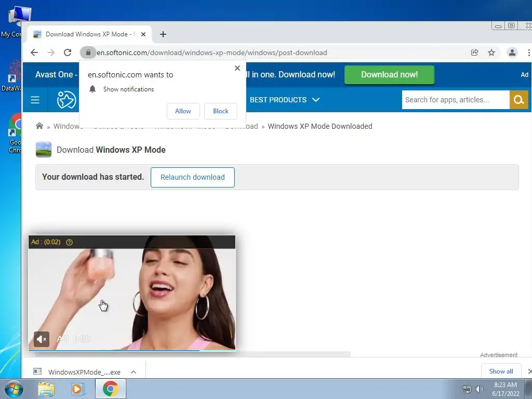Click the Softonic logo
532x399 pixels.
point(66,100)
